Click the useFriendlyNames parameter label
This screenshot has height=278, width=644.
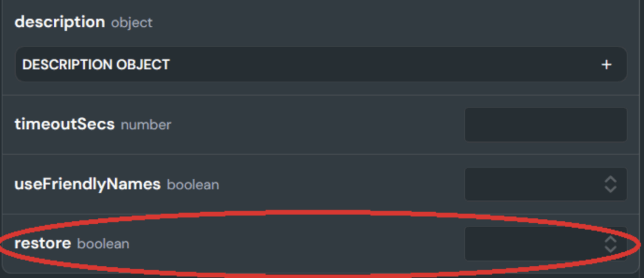click(x=87, y=184)
